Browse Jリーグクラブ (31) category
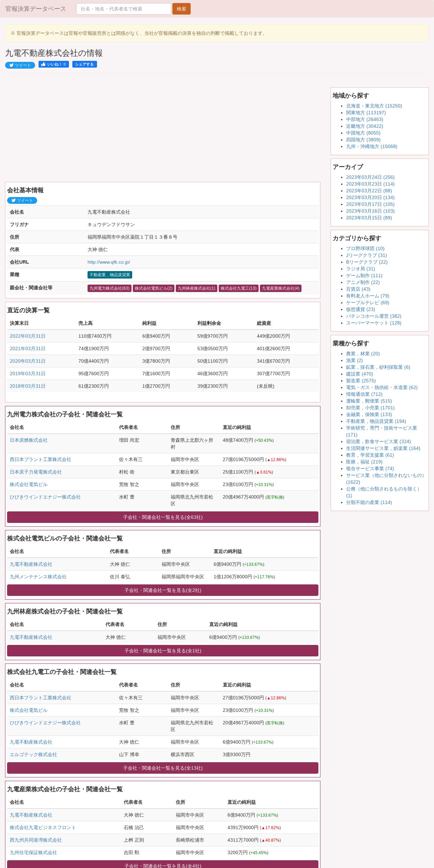 [366, 255]
